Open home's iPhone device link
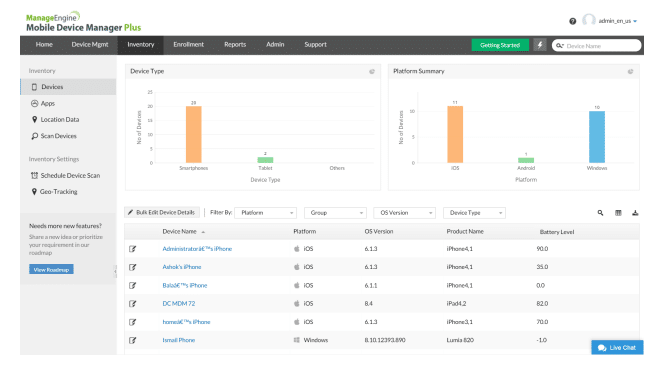 186,322
